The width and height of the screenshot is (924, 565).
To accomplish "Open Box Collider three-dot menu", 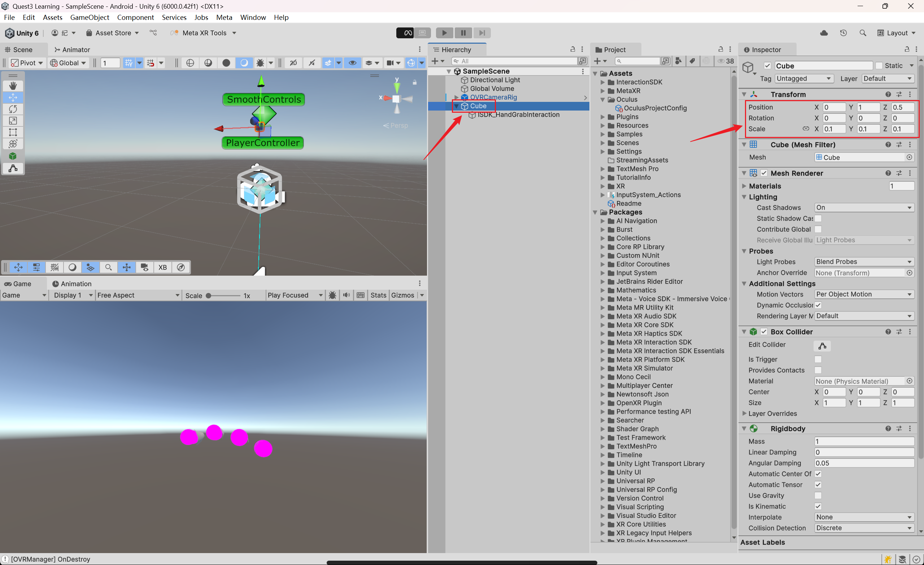I will (x=910, y=332).
